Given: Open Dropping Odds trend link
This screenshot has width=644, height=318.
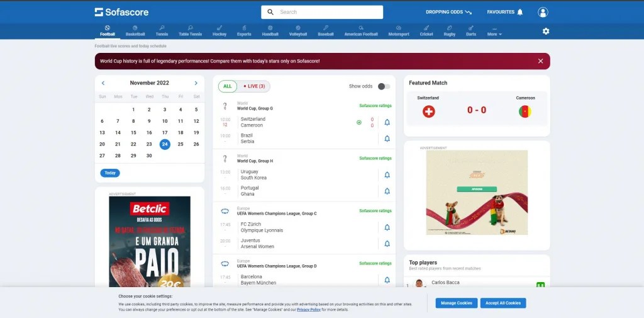Looking at the screenshot, I should tap(448, 12).
